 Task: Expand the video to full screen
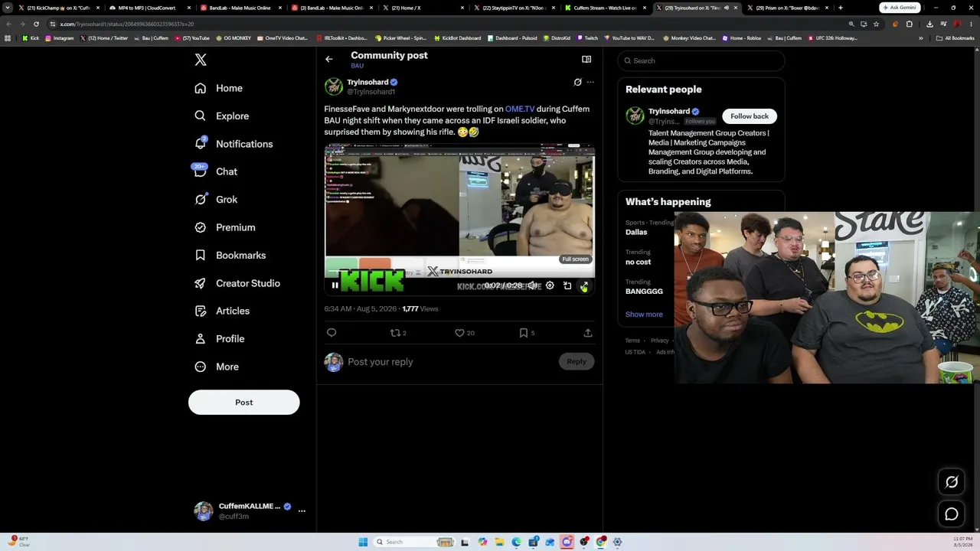(x=584, y=285)
